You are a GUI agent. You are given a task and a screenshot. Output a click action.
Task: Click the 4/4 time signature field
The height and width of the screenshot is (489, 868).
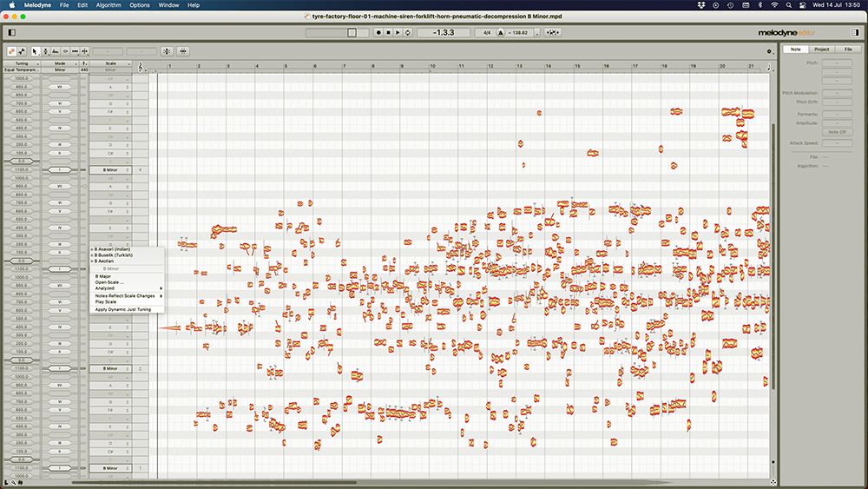(487, 33)
